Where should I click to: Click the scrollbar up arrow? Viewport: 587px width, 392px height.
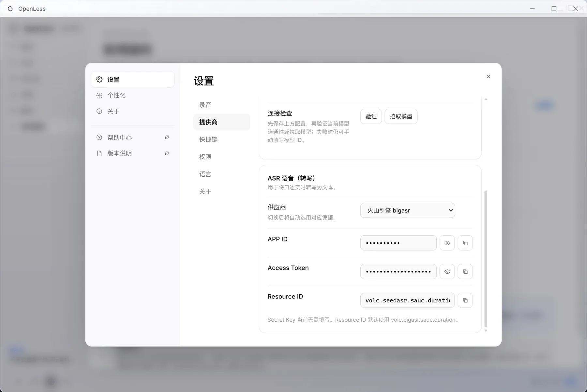click(486, 99)
